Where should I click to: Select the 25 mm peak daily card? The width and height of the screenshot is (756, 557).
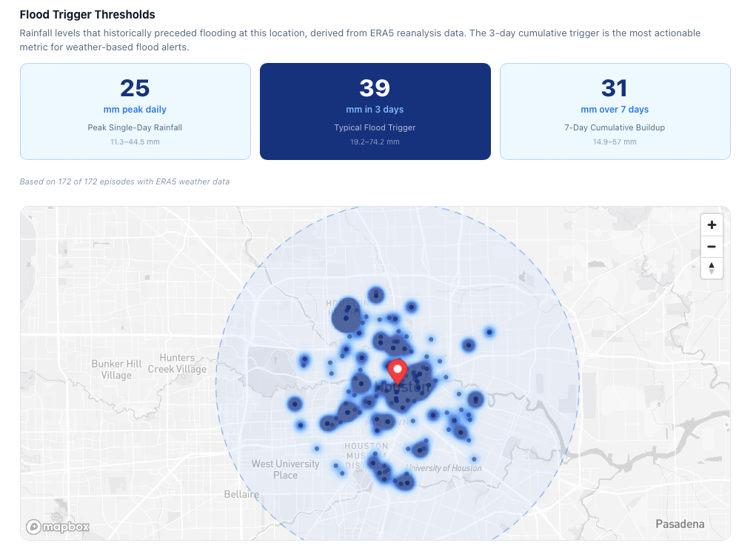[135, 111]
